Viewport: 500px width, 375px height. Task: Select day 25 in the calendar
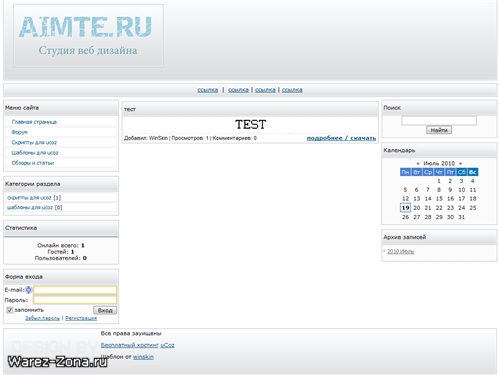(473, 208)
